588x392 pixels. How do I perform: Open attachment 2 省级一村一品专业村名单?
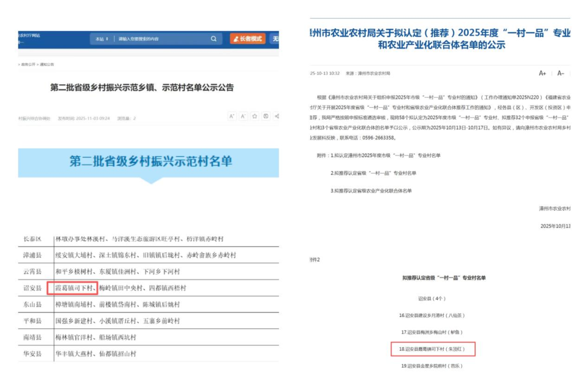[373, 173]
